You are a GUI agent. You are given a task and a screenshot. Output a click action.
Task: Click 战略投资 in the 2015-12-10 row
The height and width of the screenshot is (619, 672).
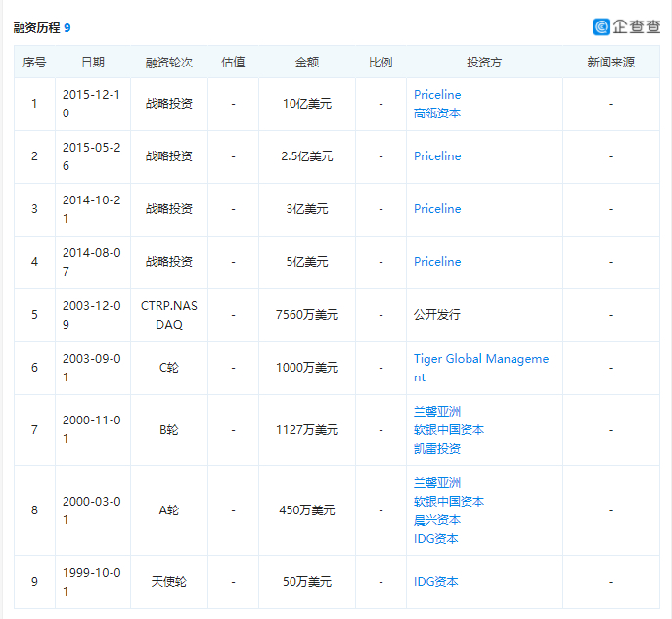coord(169,104)
